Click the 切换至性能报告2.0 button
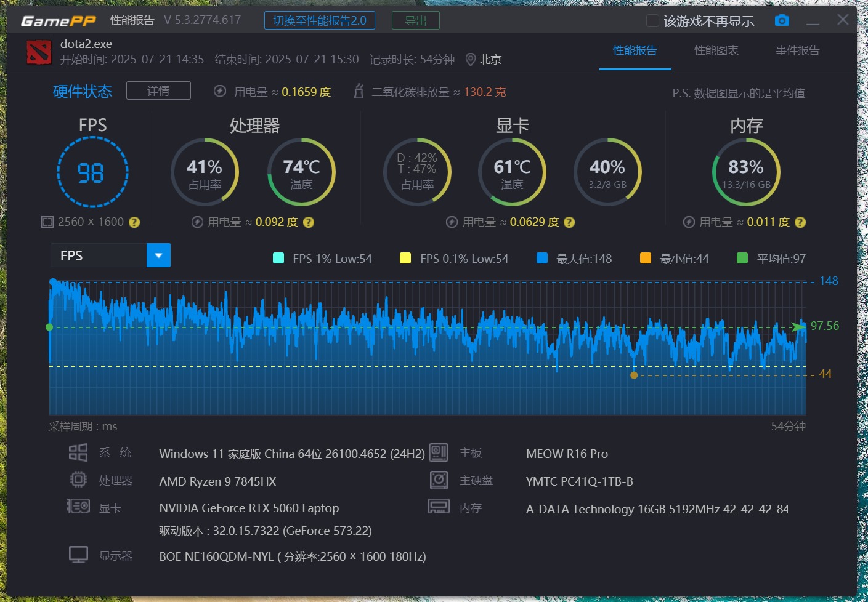The width and height of the screenshot is (868, 602). coord(320,20)
